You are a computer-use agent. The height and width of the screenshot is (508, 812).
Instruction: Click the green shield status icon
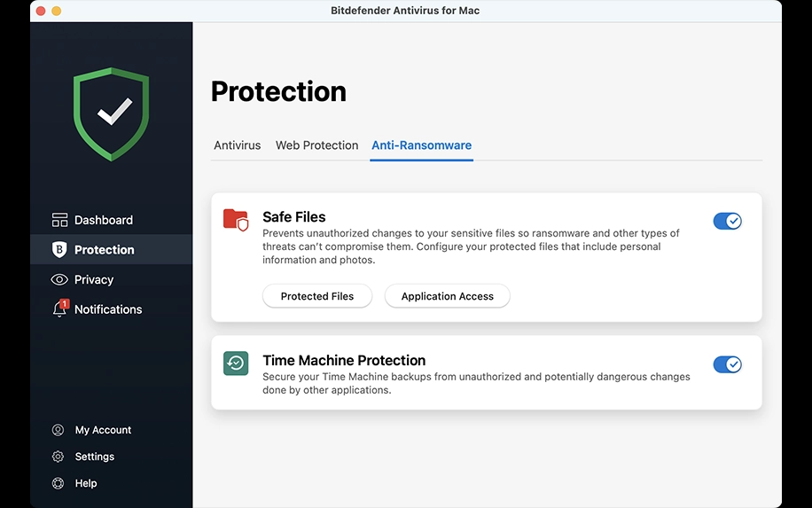click(x=111, y=114)
